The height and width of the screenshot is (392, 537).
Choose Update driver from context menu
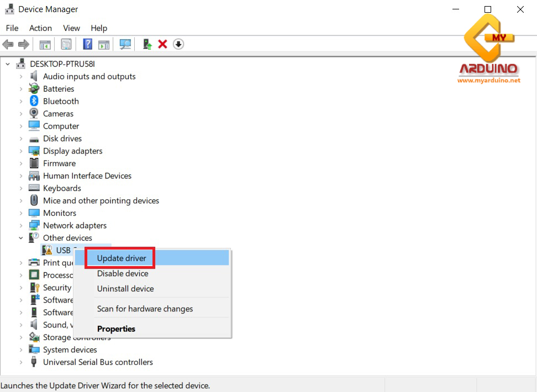point(122,258)
